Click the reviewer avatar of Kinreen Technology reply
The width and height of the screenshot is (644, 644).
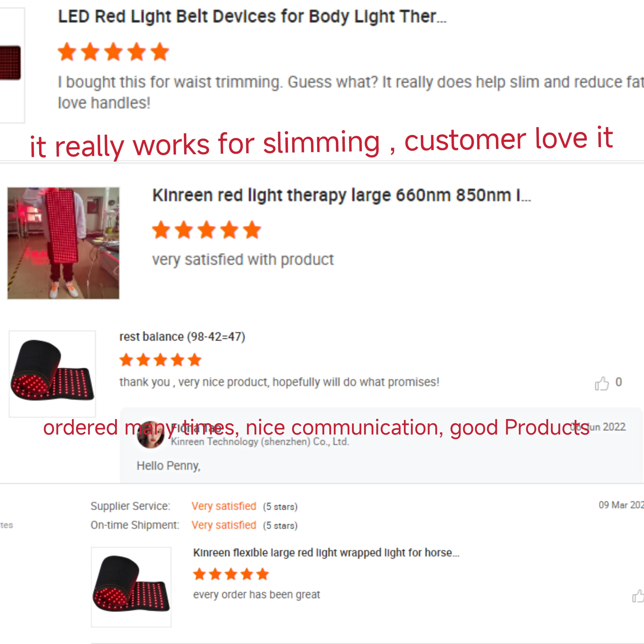click(x=151, y=435)
